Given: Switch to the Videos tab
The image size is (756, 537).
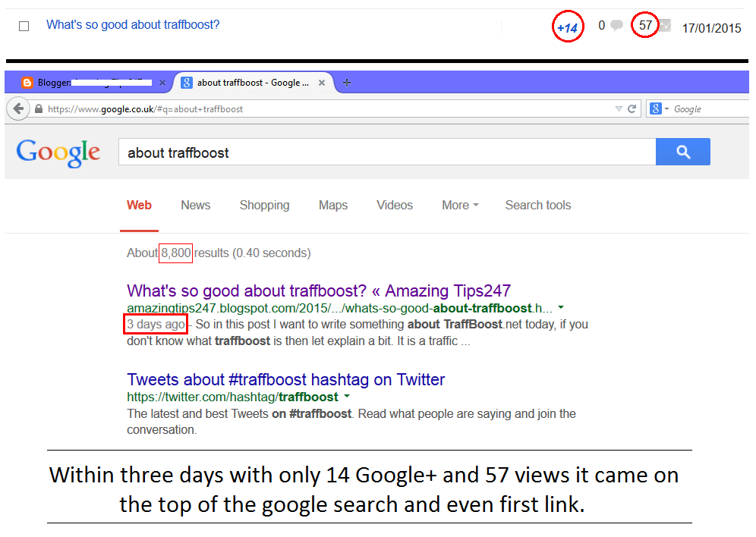Looking at the screenshot, I should point(395,206).
